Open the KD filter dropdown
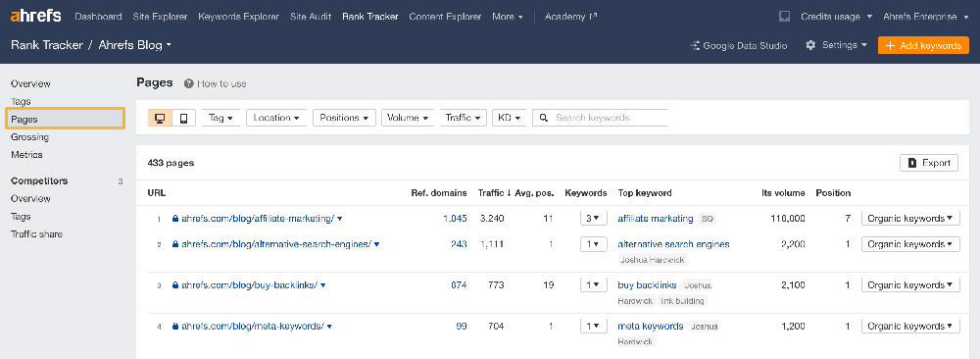 [510, 118]
